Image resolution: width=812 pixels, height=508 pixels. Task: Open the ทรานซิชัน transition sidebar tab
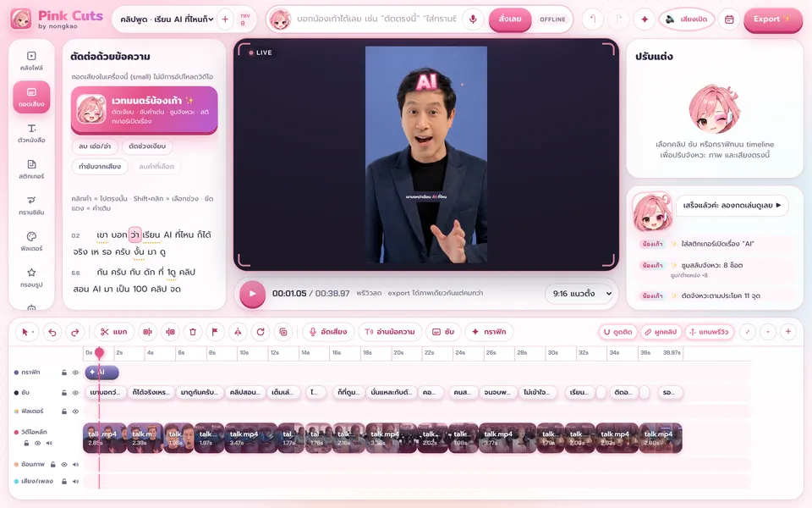coord(31,206)
